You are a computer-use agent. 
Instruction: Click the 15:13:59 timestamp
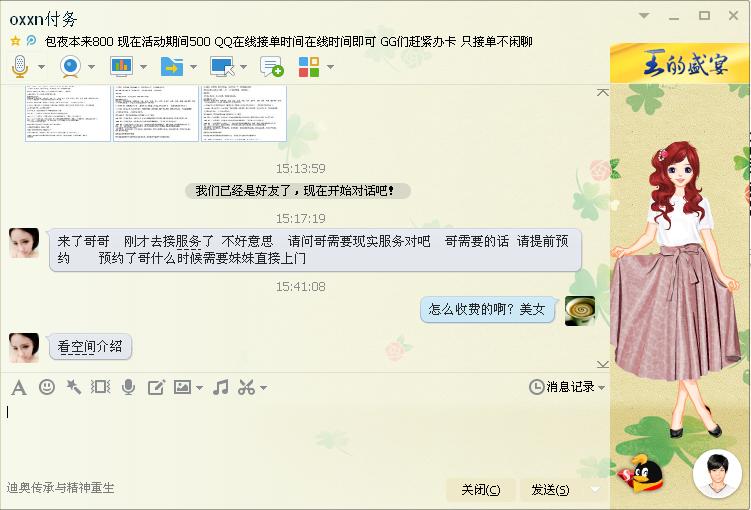click(x=300, y=169)
